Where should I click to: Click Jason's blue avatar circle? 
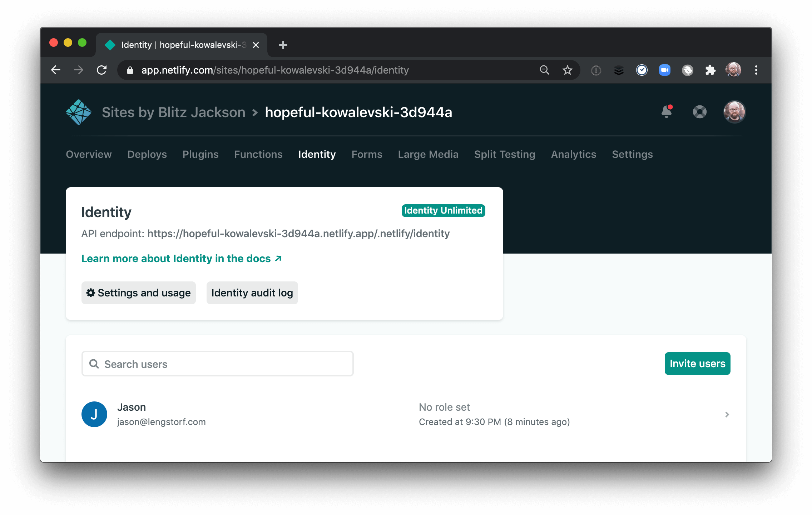point(95,414)
